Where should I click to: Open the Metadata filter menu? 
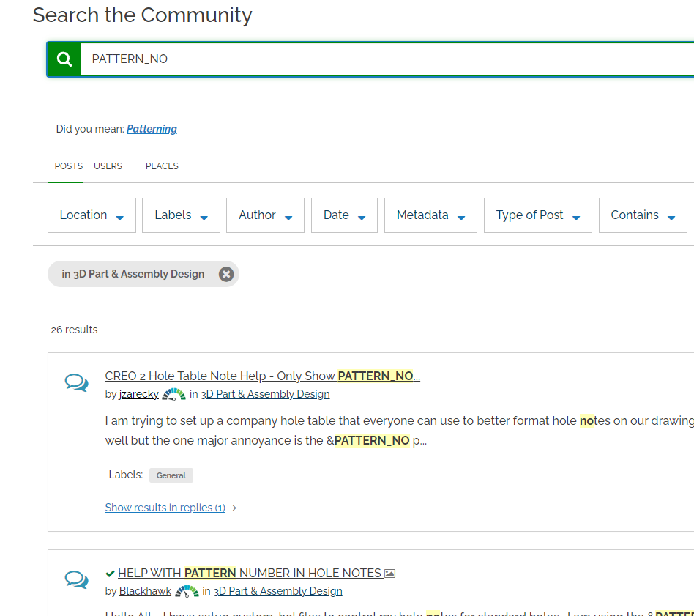[x=430, y=215]
